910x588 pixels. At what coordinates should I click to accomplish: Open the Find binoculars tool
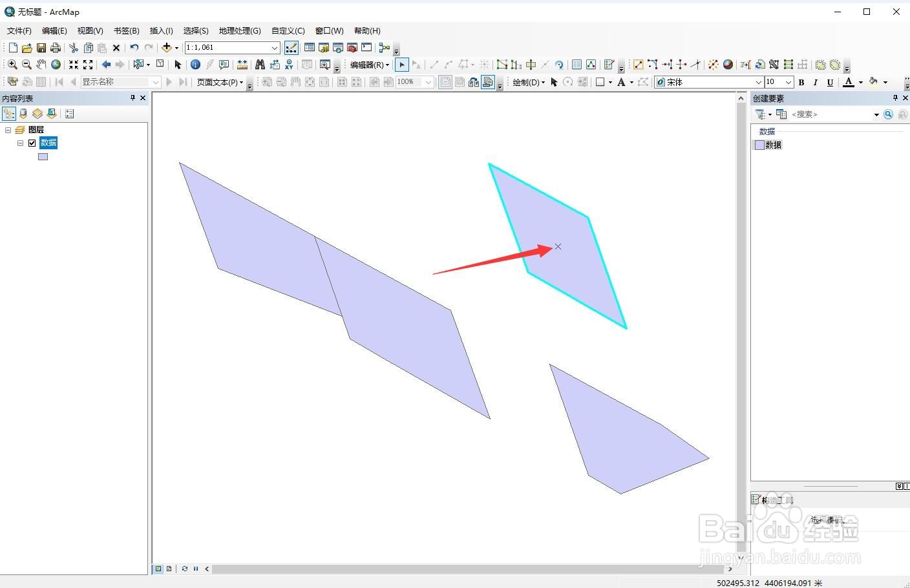coord(260,65)
